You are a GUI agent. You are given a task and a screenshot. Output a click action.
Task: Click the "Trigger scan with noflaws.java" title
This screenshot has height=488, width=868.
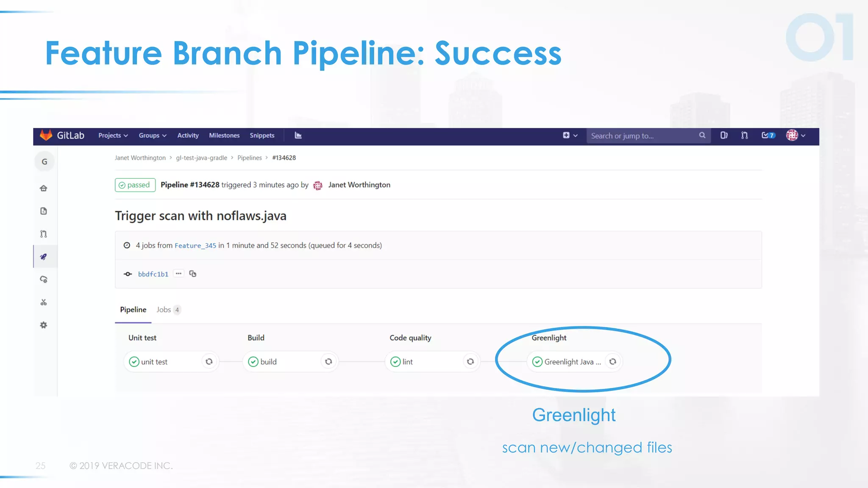pyautogui.click(x=200, y=216)
